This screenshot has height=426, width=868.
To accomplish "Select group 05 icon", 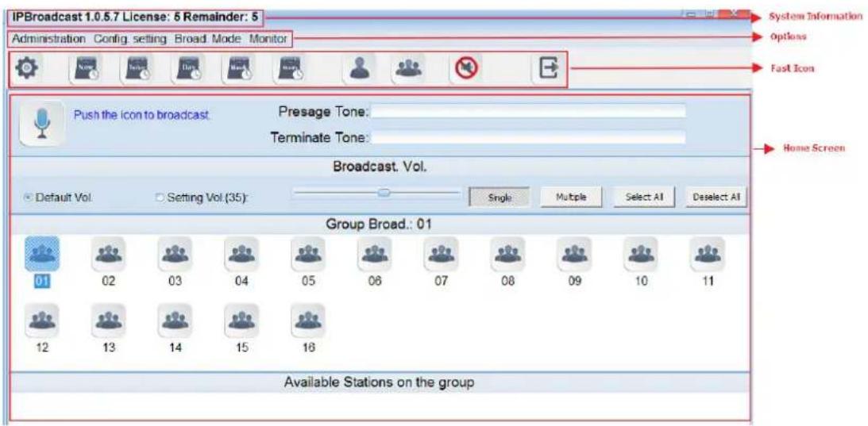I will 308,253.
